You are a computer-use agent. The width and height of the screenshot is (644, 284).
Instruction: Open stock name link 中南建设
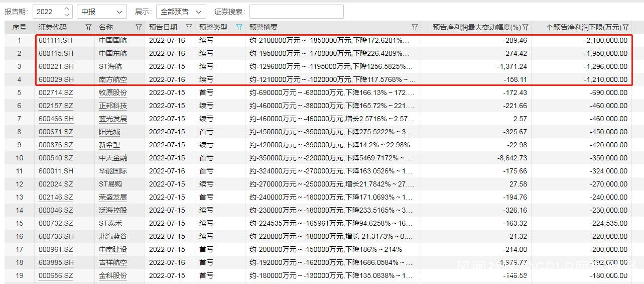[113, 249]
